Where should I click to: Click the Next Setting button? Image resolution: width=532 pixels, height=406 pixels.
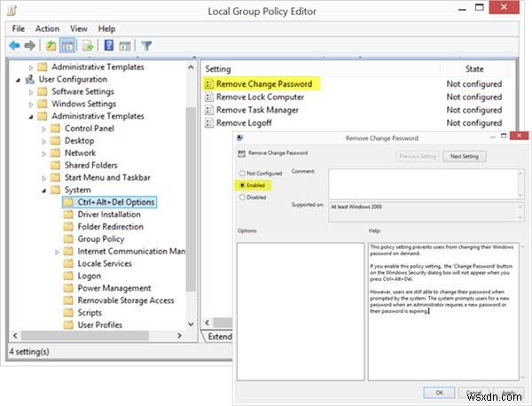[x=464, y=156]
